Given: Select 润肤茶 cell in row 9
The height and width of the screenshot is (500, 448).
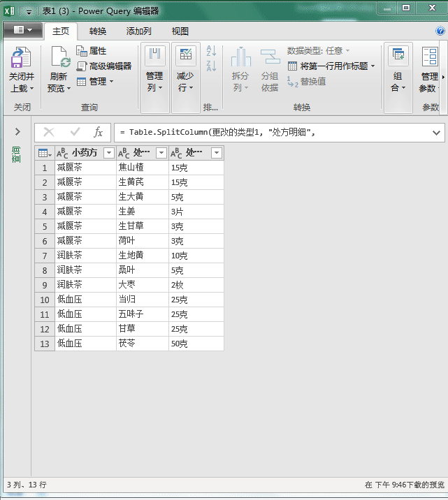Looking at the screenshot, I should click(x=85, y=285).
